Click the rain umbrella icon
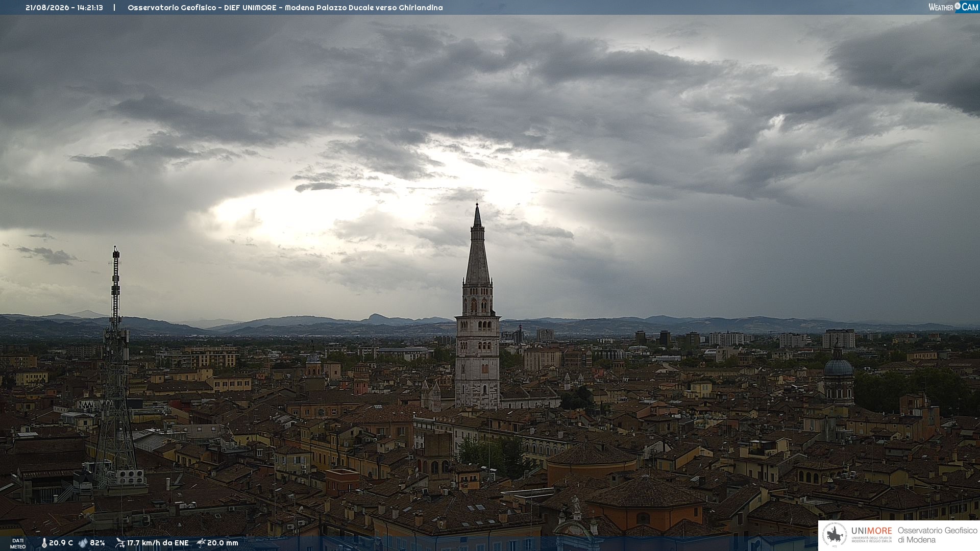This screenshot has height=551, width=980. (201, 543)
